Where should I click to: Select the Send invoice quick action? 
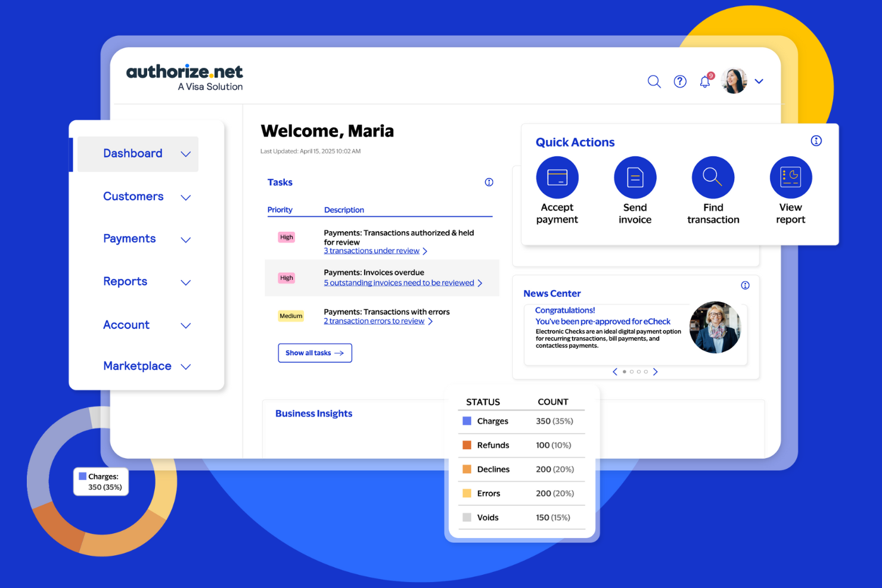pos(635,177)
